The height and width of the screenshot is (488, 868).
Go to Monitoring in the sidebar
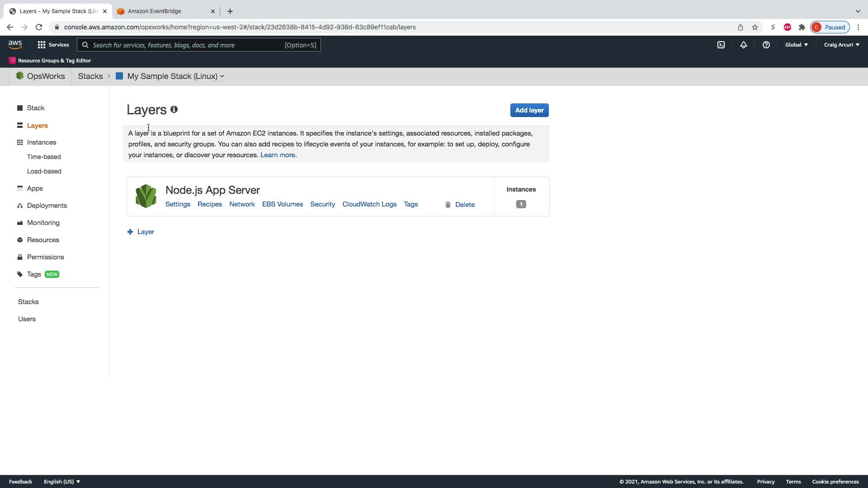[x=43, y=223]
